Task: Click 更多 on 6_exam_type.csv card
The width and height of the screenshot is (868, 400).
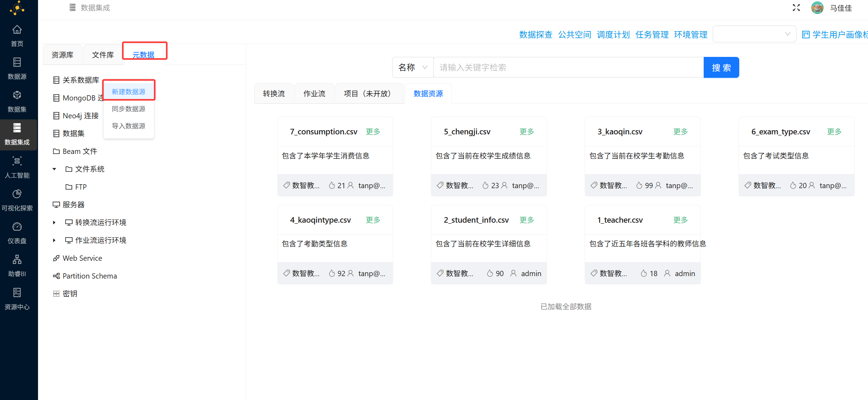Action: tap(835, 132)
